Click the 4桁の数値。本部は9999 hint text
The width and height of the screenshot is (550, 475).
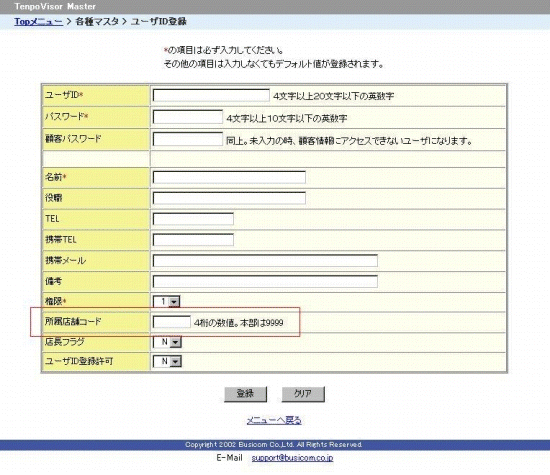[239, 323]
